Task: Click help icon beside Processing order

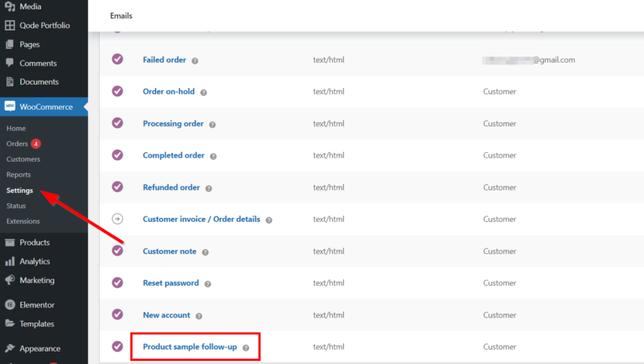Action: coord(212,125)
